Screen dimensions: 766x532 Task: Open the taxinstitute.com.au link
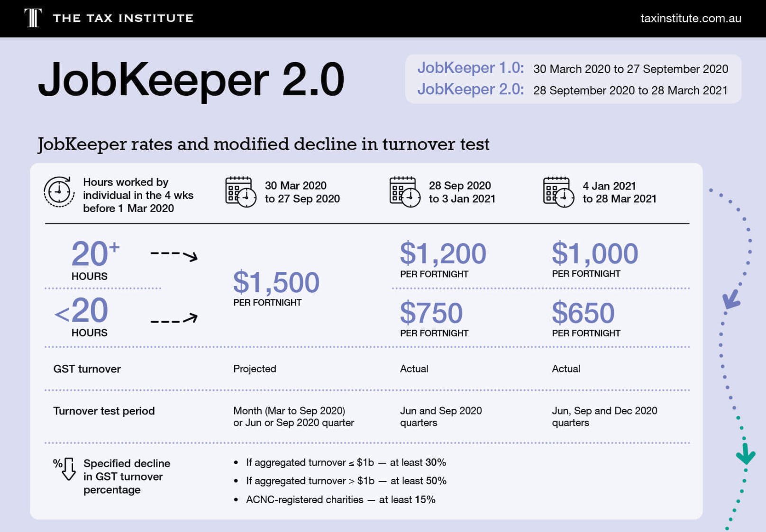691,18
